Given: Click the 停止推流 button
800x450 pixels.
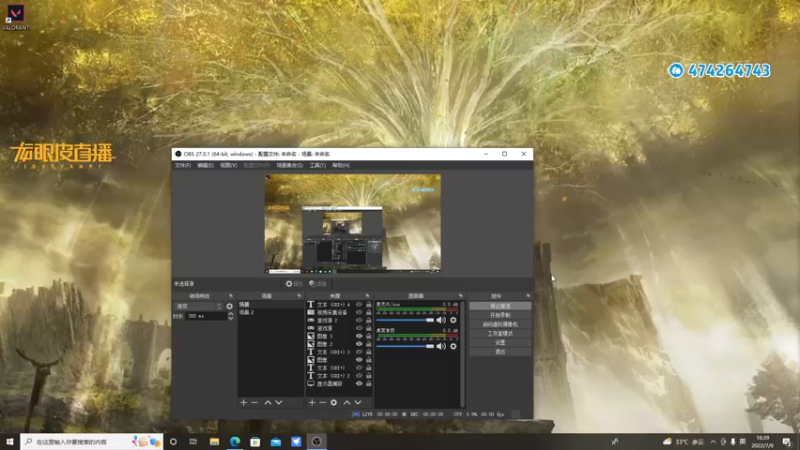Looking at the screenshot, I should pyautogui.click(x=500, y=306).
